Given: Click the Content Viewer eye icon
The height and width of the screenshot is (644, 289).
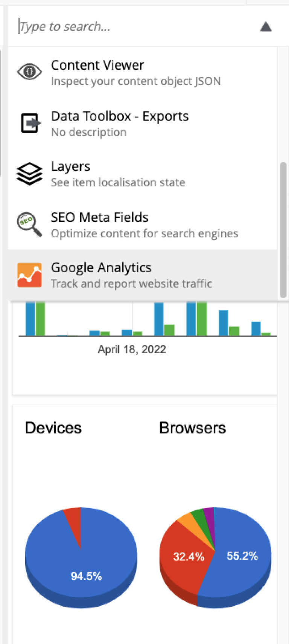Looking at the screenshot, I should (x=29, y=72).
